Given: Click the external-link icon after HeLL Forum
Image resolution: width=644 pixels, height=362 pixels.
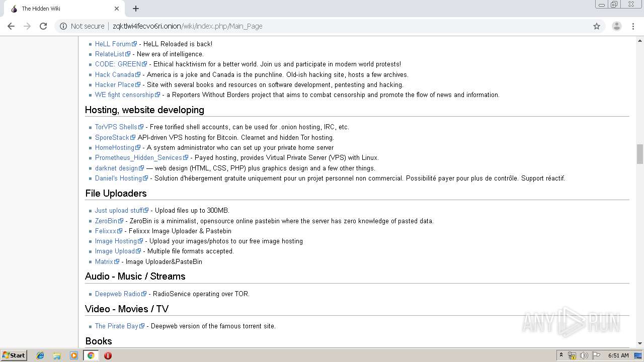Looking at the screenshot, I should pyautogui.click(x=134, y=44).
